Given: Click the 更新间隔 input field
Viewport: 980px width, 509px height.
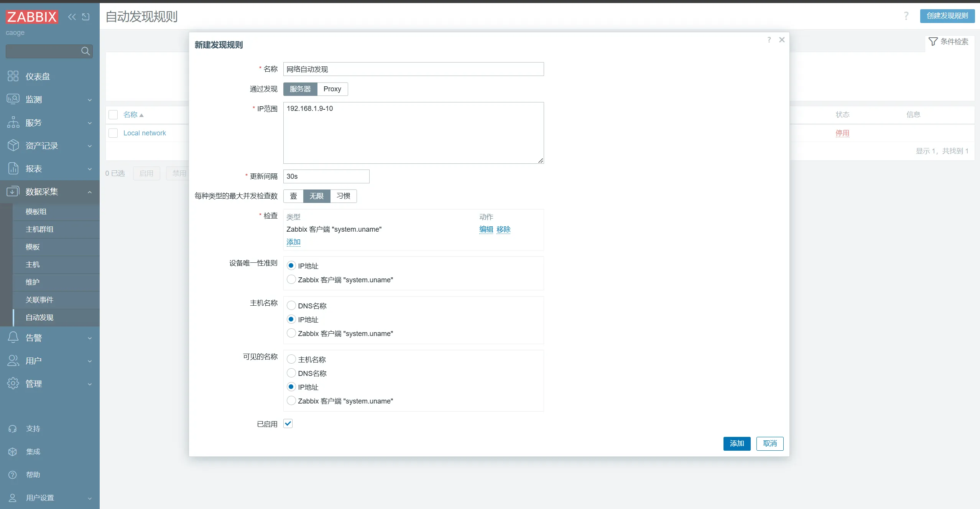Looking at the screenshot, I should (326, 176).
